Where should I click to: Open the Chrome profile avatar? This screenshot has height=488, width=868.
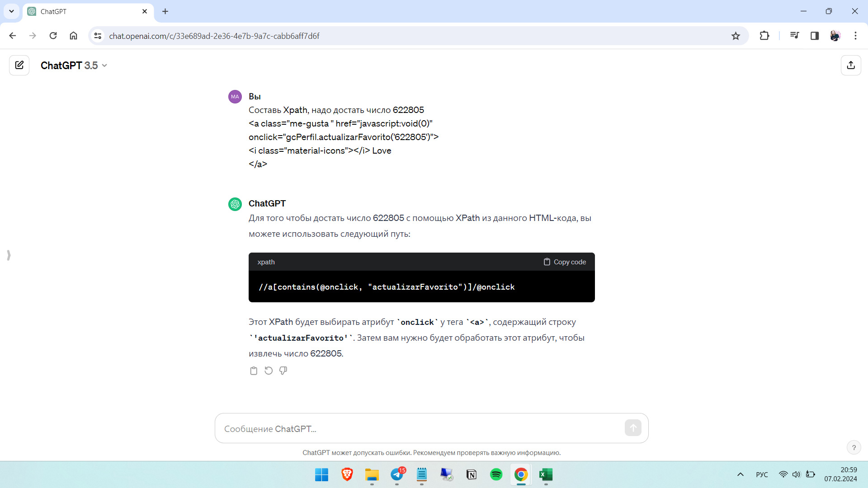click(835, 36)
